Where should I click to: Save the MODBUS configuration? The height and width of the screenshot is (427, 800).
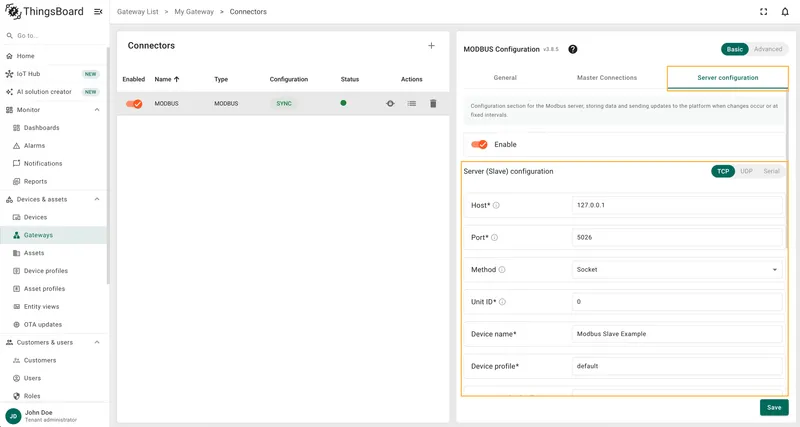pos(774,408)
